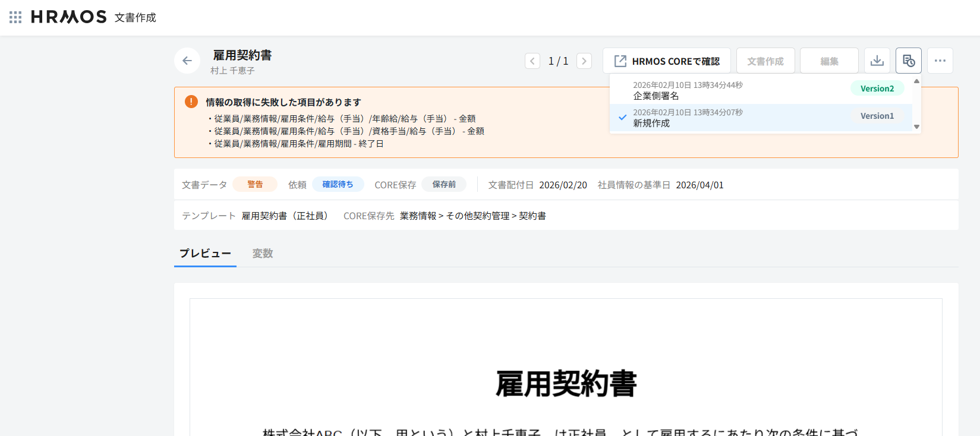980x436 pixels.
Task: Click the orange warning exclamation icon
Action: coord(191,102)
